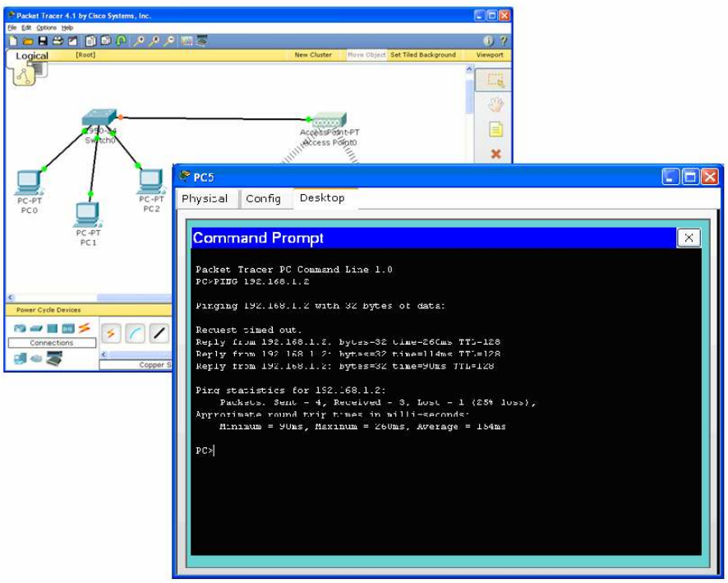Choose the dashed-rectangle Select tool

(x=495, y=80)
